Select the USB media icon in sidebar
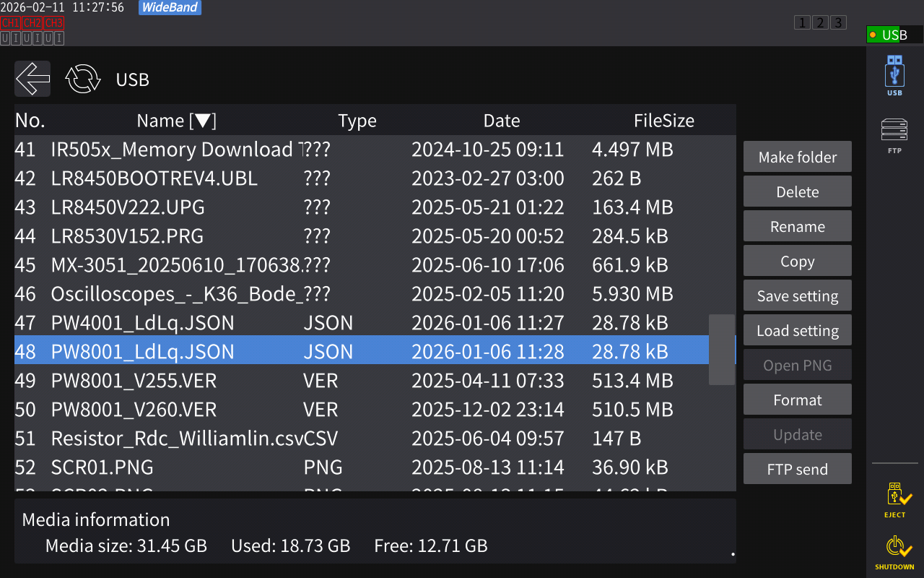The height and width of the screenshot is (578, 924). (894, 76)
